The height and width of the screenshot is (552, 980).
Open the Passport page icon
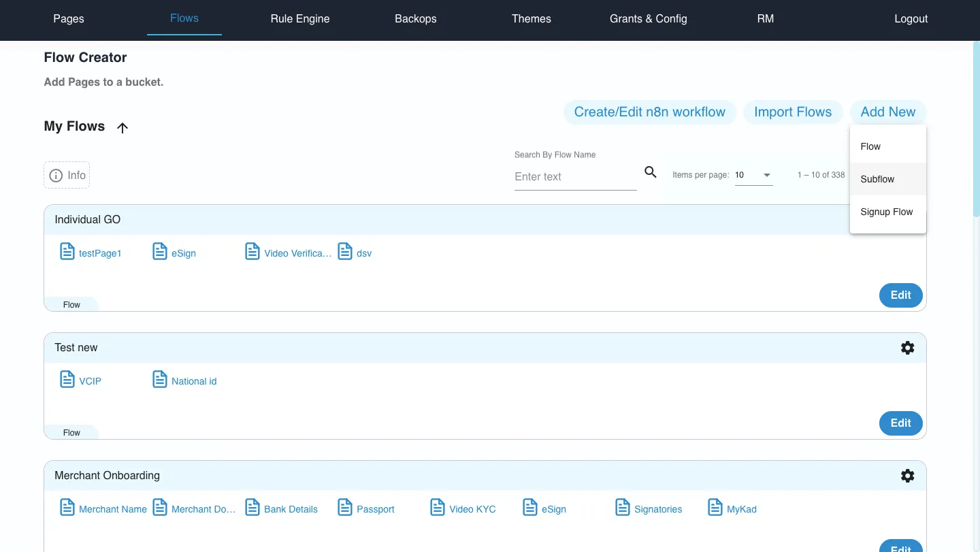click(x=345, y=508)
